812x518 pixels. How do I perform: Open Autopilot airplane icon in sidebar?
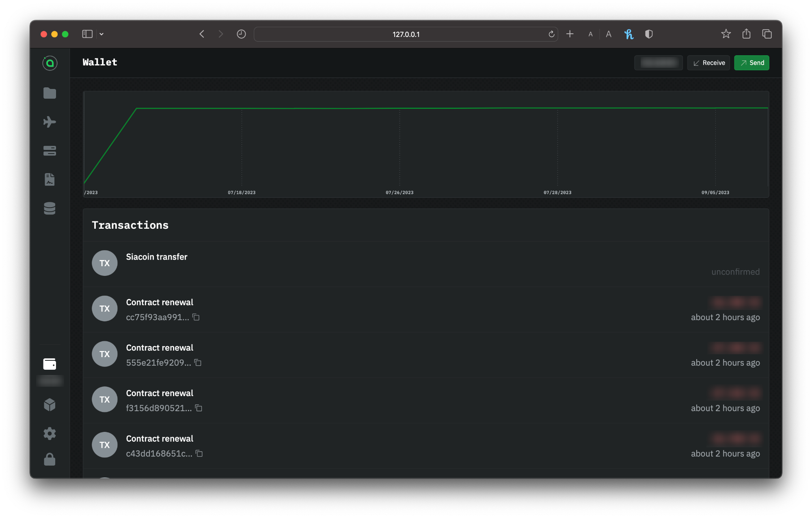point(50,122)
